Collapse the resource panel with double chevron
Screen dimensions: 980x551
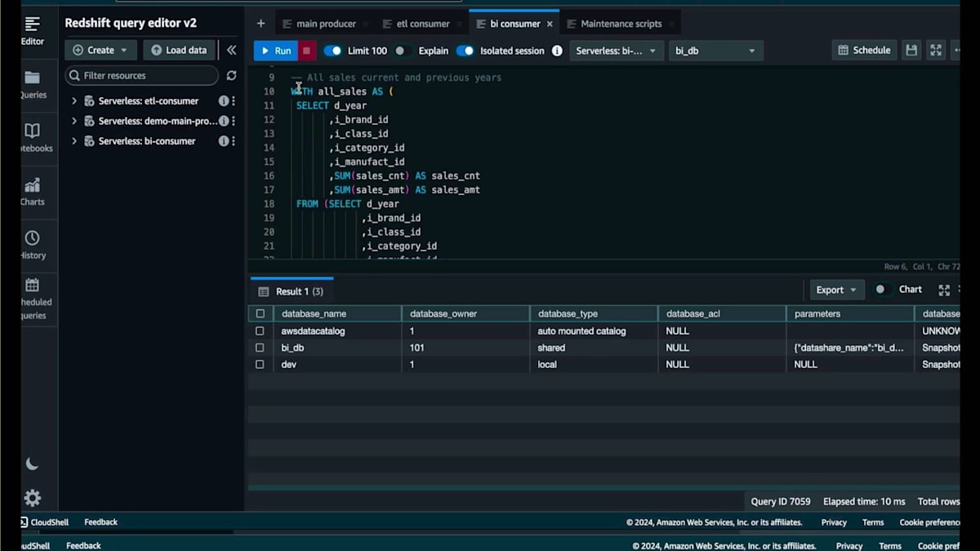(x=231, y=50)
